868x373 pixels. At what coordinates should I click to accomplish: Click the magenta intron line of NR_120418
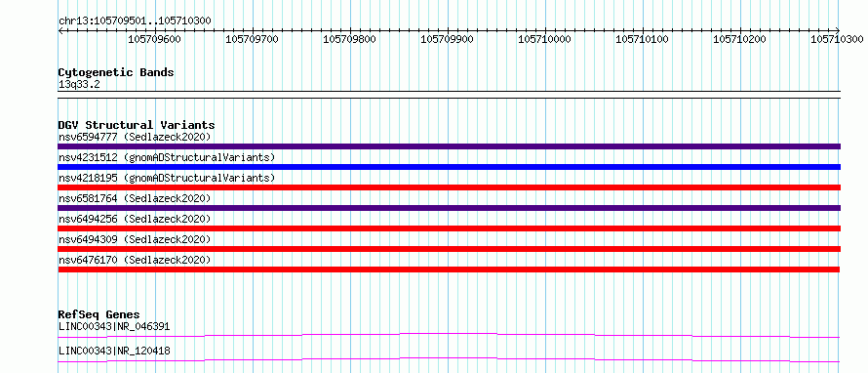coord(449,358)
